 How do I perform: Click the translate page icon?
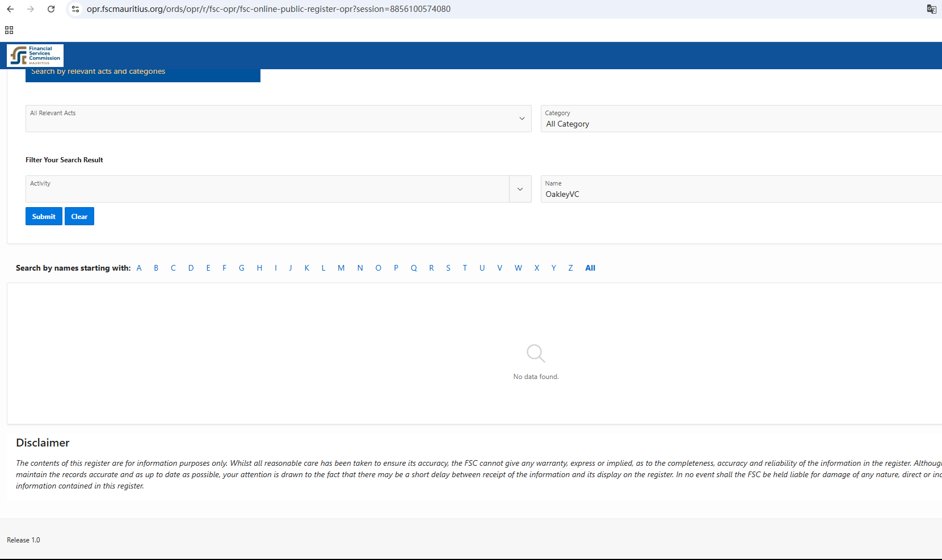(931, 9)
